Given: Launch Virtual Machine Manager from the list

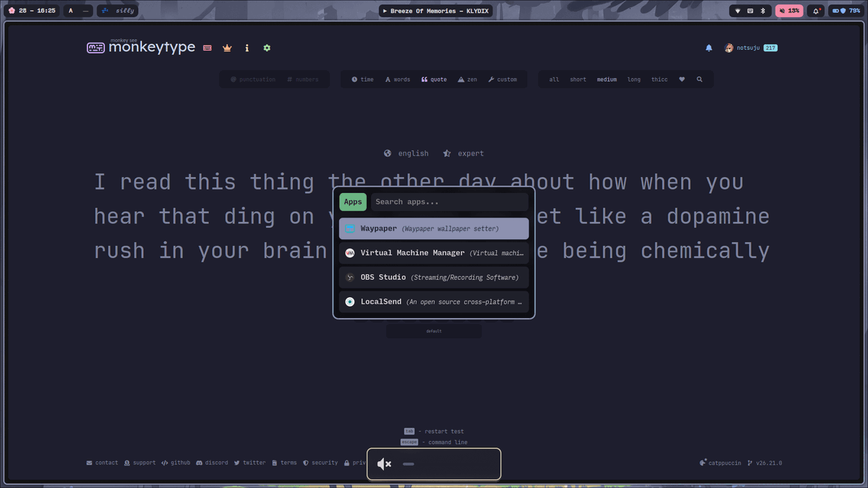Looking at the screenshot, I should click(x=434, y=253).
